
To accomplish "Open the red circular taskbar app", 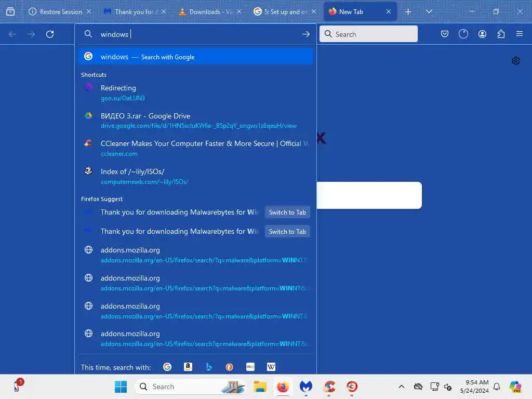I will pos(352,387).
